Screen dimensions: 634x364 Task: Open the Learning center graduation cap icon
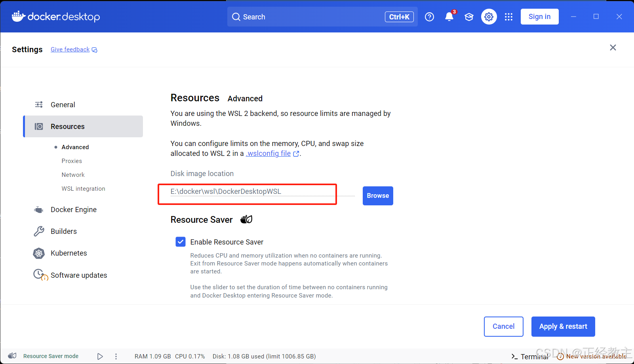tap(469, 17)
